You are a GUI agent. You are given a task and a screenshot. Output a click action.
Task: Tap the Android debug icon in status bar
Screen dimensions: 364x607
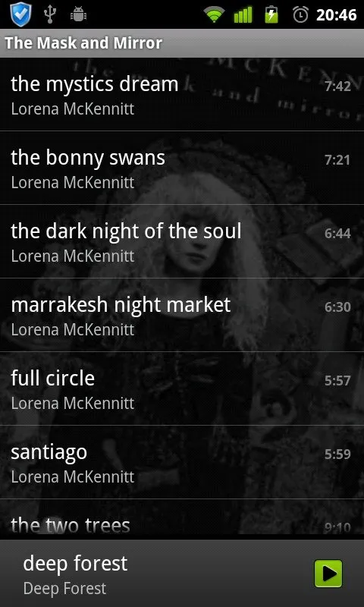click(x=78, y=14)
